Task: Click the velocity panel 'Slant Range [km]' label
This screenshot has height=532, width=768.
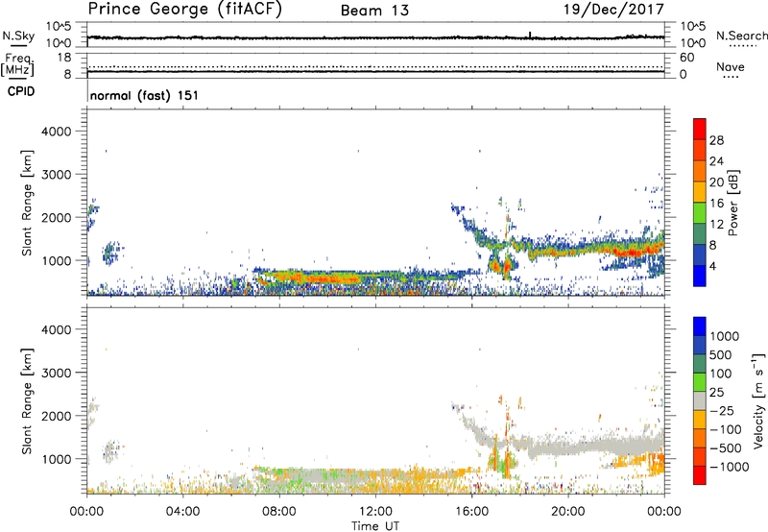Action: [x=27, y=401]
